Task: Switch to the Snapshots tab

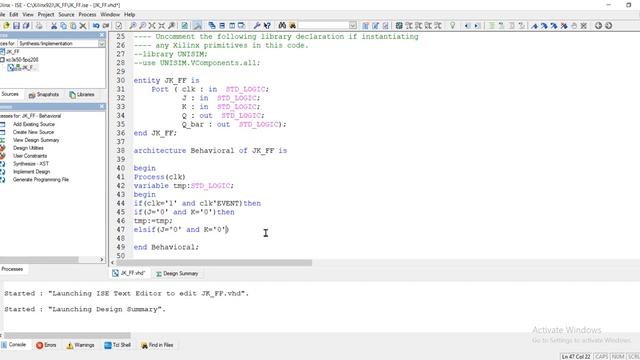Action: [44, 95]
